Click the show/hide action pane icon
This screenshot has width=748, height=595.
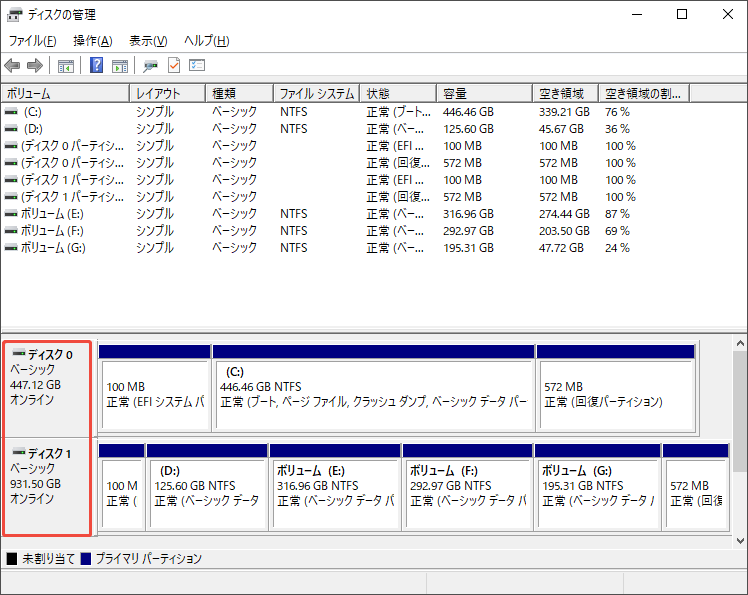[x=120, y=66]
